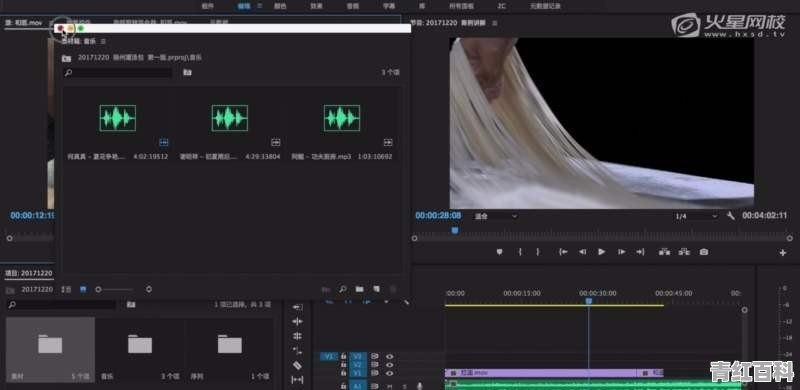Select the Project 20171220 panel tab
The image size is (800, 390).
click(x=29, y=273)
